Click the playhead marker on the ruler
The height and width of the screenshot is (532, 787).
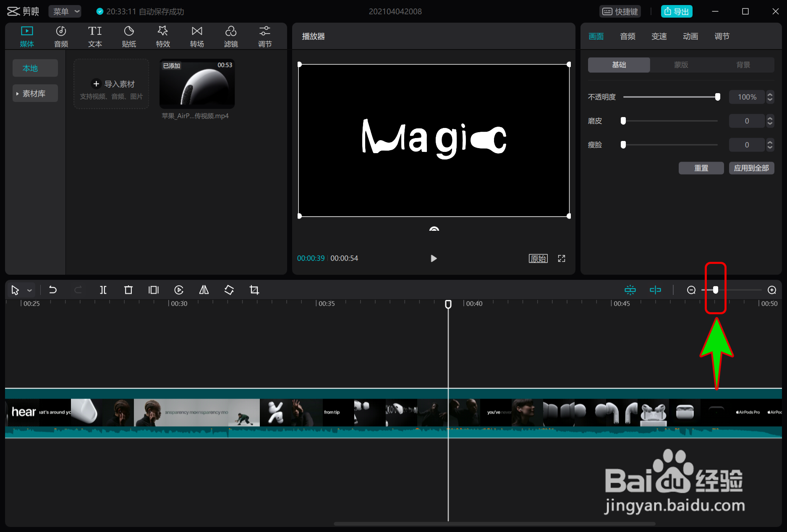(x=448, y=304)
